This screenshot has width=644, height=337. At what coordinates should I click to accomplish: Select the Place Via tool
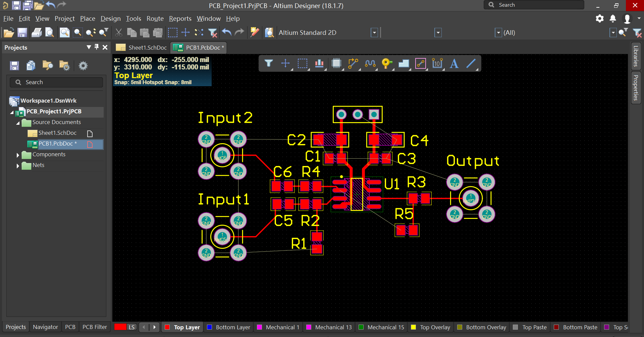(x=387, y=63)
